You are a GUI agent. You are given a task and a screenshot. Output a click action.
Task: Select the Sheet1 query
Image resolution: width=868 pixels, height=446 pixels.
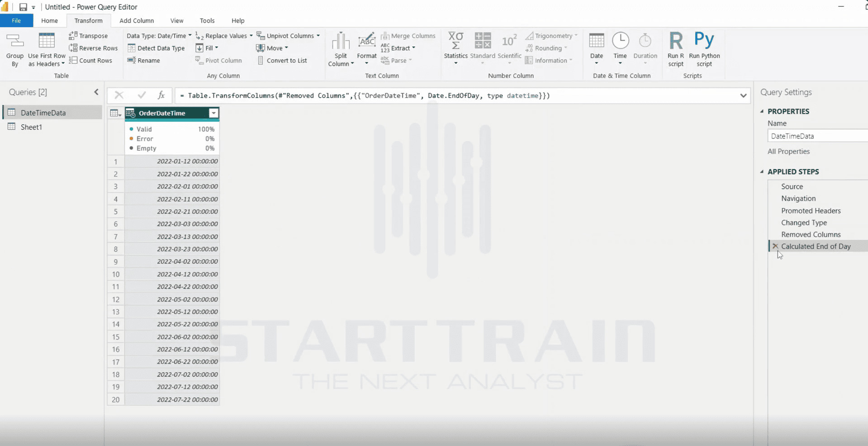pyautogui.click(x=31, y=127)
